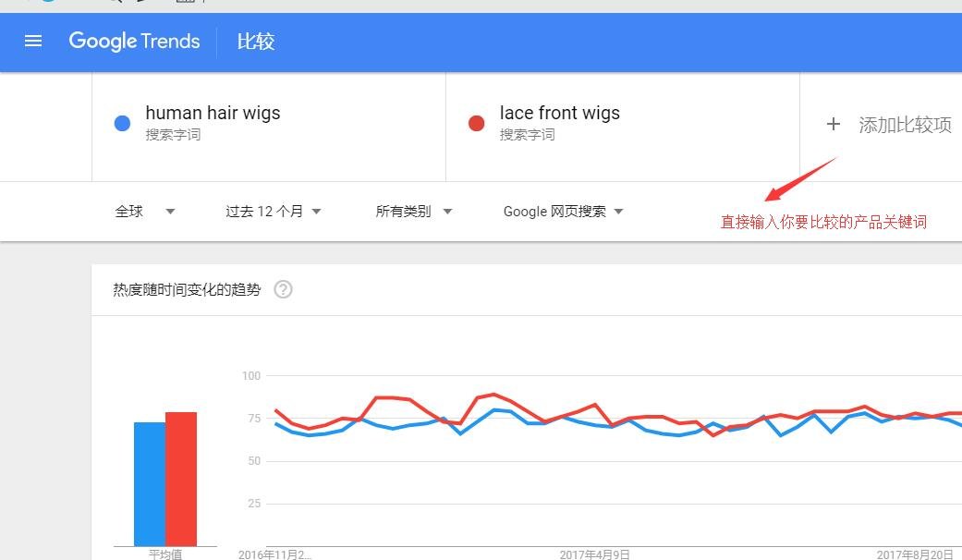
Task: Open the hamburger navigation menu
Action: tap(33, 42)
